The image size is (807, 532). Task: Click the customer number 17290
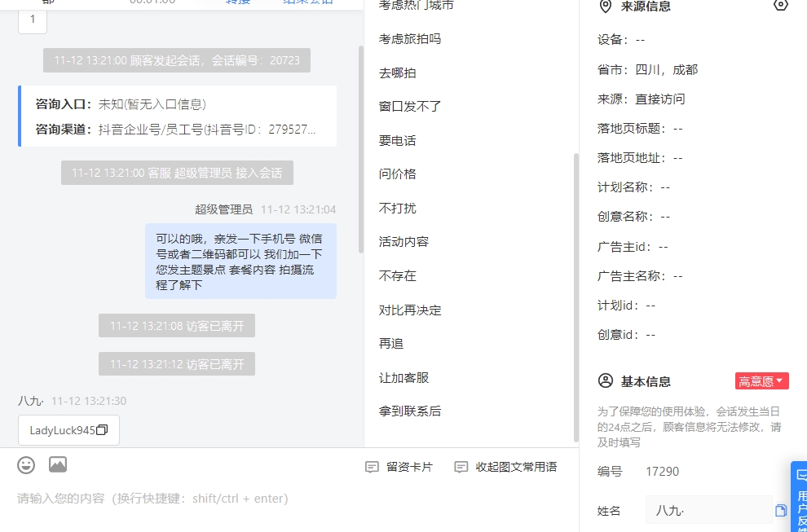point(663,471)
